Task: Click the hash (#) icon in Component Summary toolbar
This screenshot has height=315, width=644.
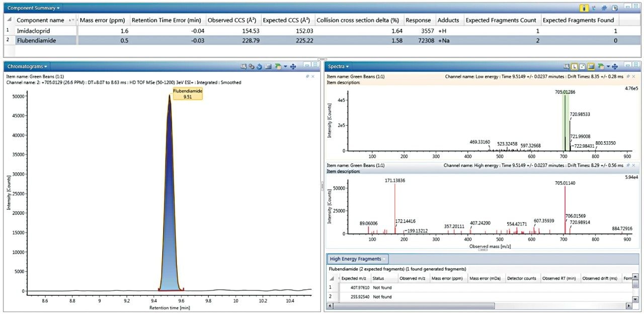Action: point(604,8)
